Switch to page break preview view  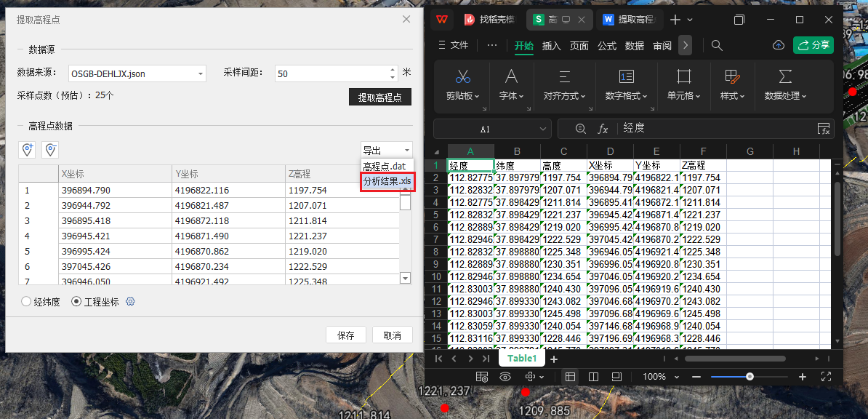593,377
